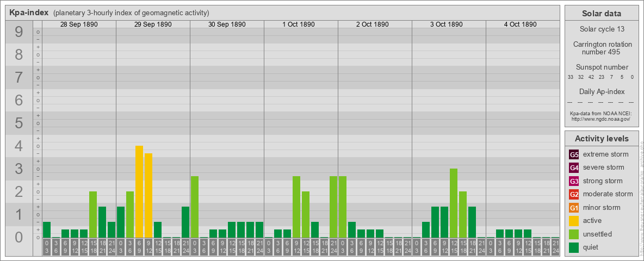Viewport: 644px width, 261px height.
Task: Click the sunspot number value 23
Action: (601, 77)
